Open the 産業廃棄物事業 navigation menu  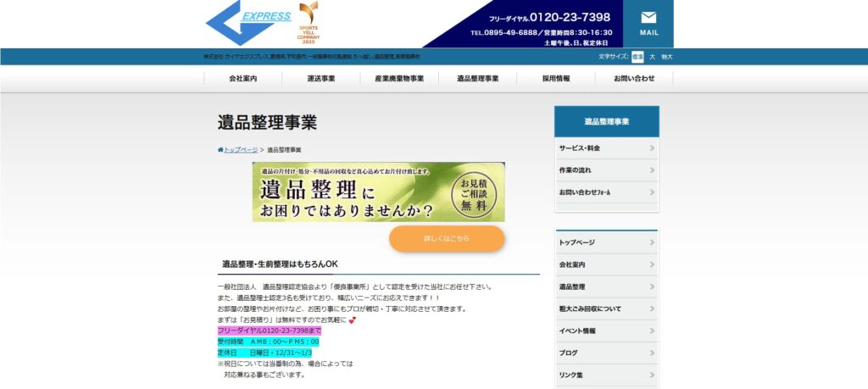pyautogui.click(x=399, y=79)
